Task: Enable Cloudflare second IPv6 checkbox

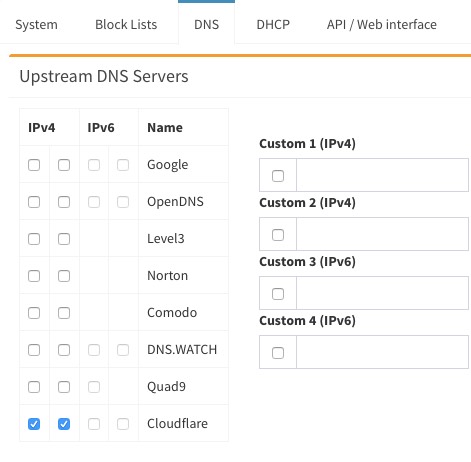Action: click(x=123, y=424)
